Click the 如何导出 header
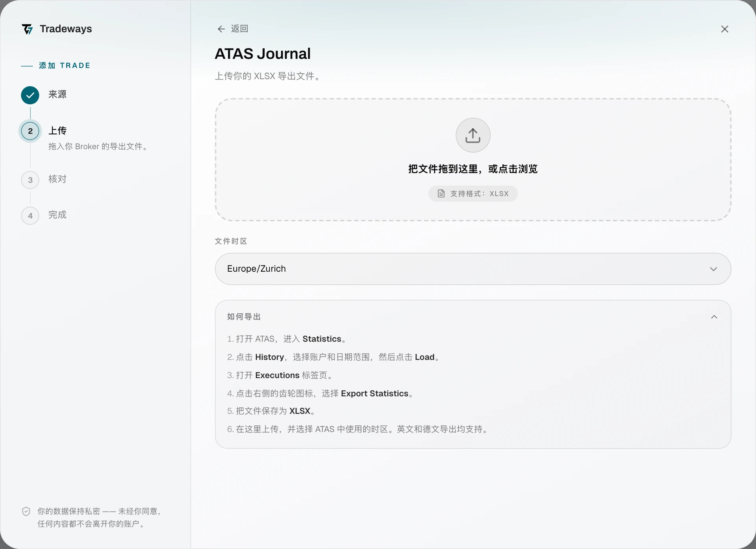Screen dimensions: 756x549 244,317
